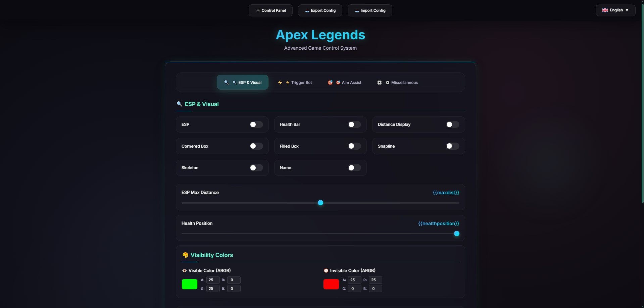Click the green Visible Color swatch
The width and height of the screenshot is (644, 308).
pos(190,284)
